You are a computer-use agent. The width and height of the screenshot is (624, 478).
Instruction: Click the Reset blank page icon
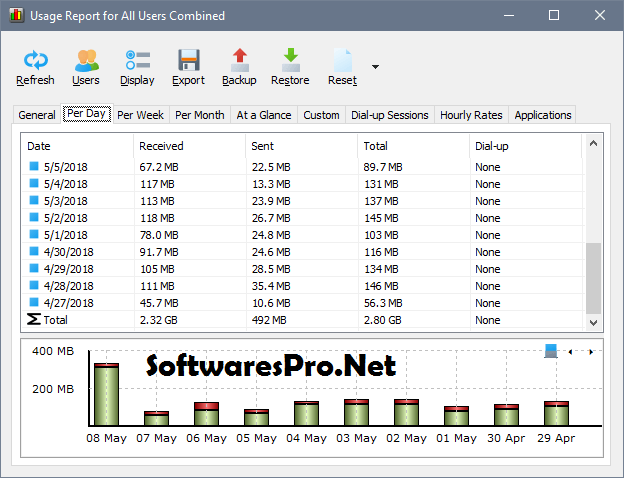point(343,60)
